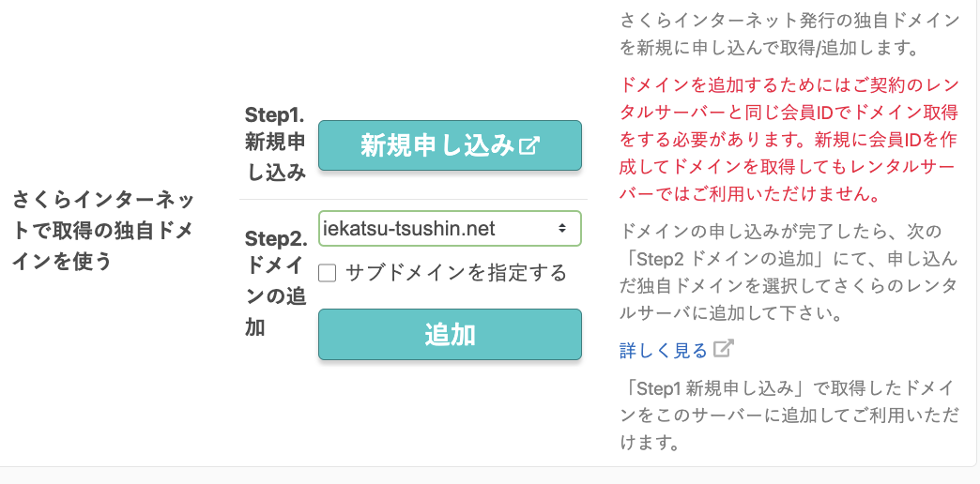The width and height of the screenshot is (980, 484).
Task: Open the iekatsu-tsushin.net domain dropdown
Action: click(450, 229)
